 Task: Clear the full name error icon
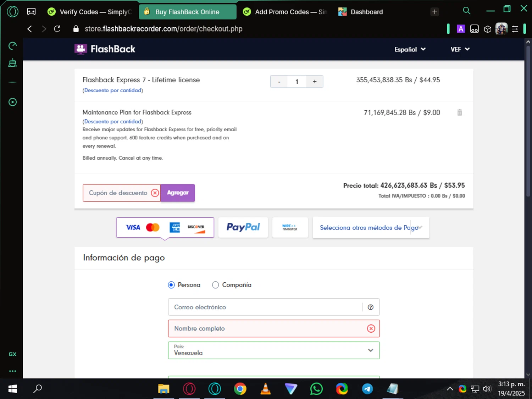point(371,328)
